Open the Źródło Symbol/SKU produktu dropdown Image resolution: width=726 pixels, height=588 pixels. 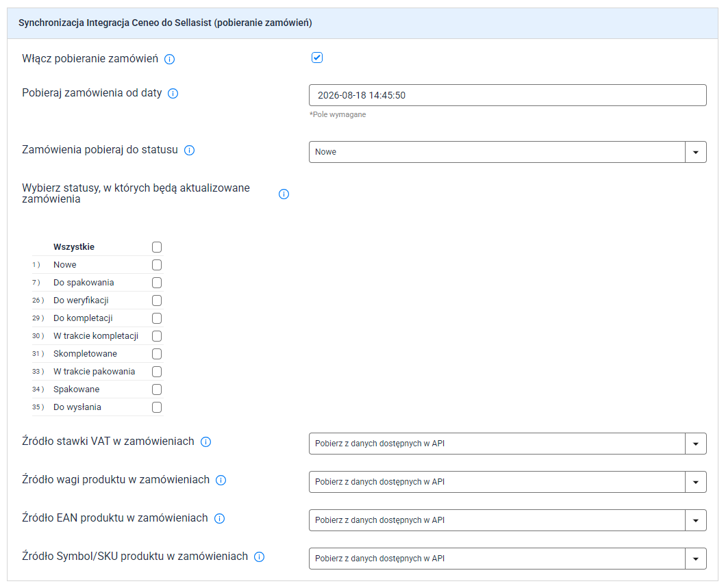[x=508, y=559]
